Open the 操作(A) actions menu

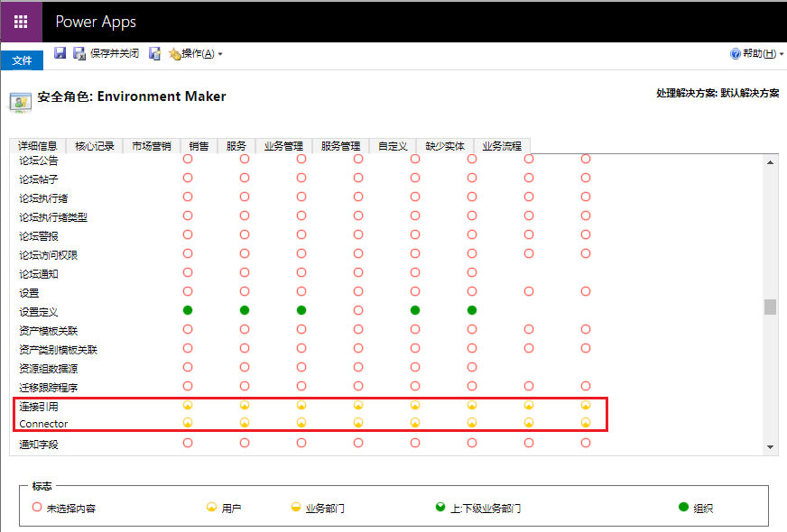pyautogui.click(x=196, y=53)
